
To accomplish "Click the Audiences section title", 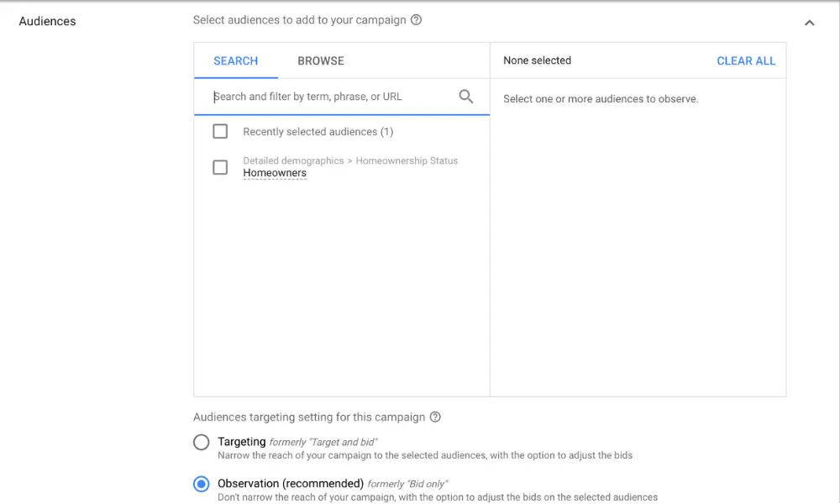I will pyautogui.click(x=47, y=22).
